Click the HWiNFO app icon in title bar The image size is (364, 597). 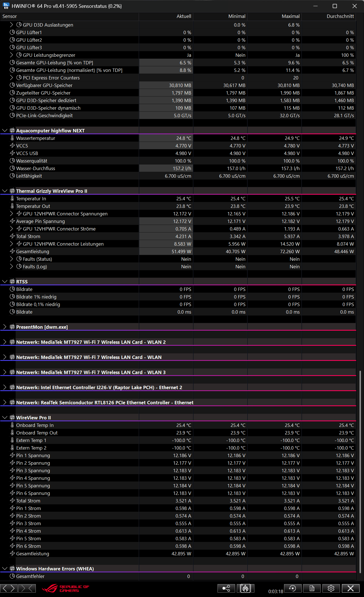click(x=6, y=6)
